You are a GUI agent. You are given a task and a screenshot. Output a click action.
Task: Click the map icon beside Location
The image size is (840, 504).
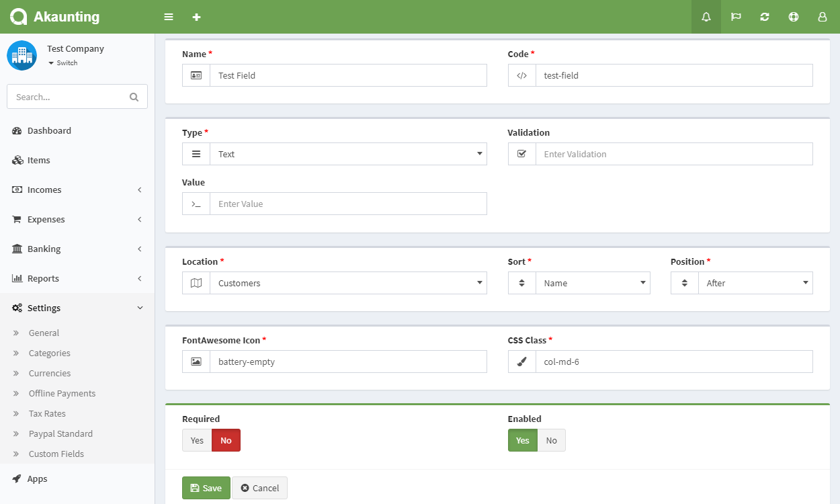196,283
